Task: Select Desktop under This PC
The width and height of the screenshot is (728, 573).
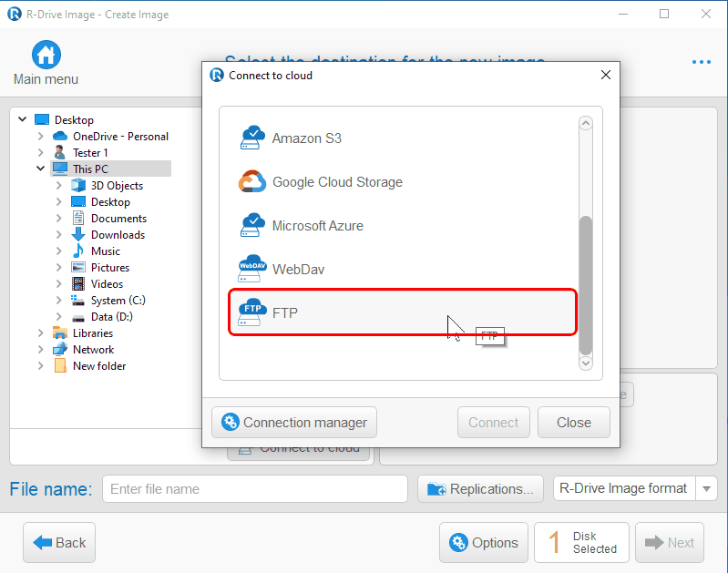Action: [110, 201]
